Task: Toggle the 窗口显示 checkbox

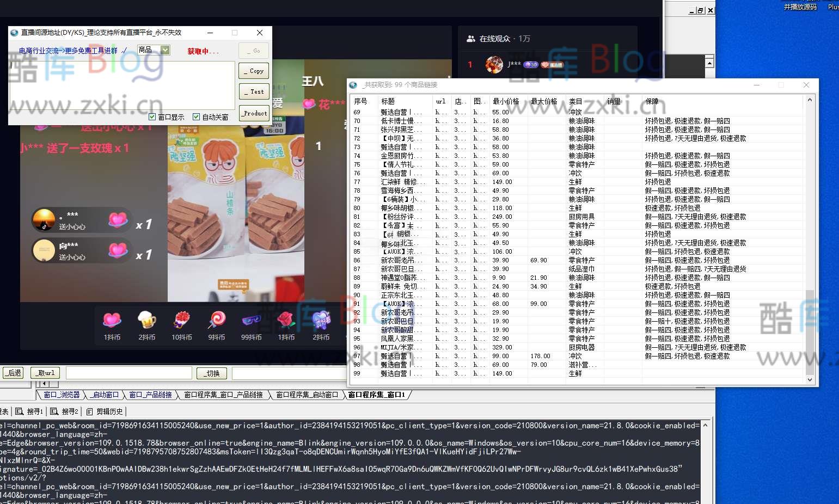Action: click(152, 116)
